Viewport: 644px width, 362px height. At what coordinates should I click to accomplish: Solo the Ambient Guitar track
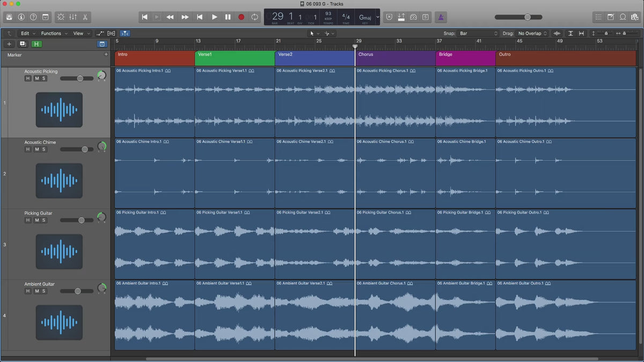coord(44,291)
